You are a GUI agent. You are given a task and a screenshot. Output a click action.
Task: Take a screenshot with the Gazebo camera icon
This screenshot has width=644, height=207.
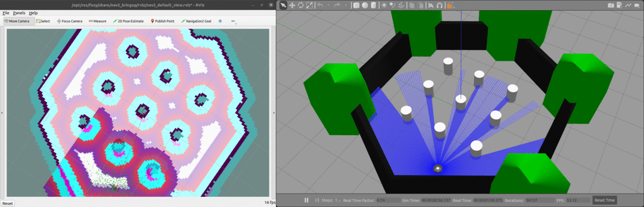pyautogui.click(x=611, y=5)
